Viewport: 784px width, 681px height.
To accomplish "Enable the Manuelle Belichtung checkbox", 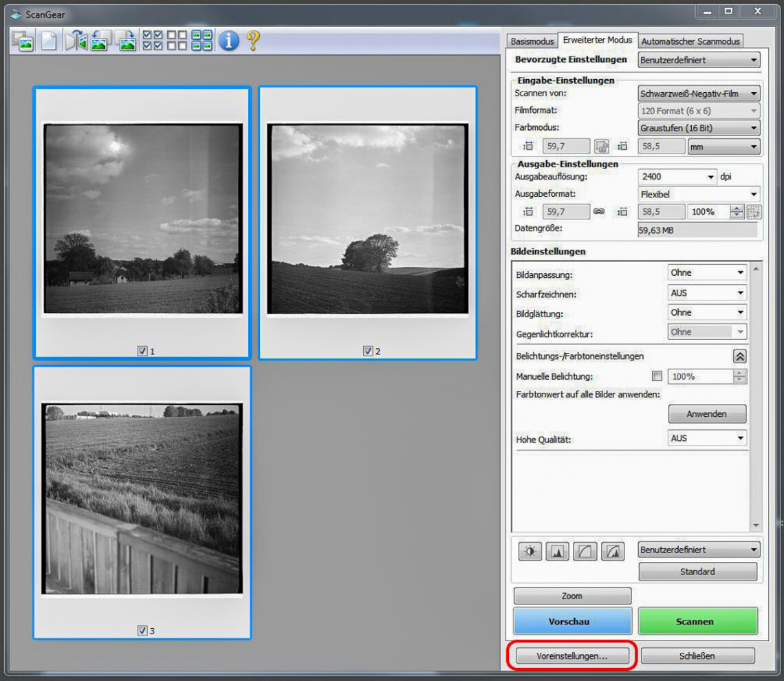I will pyautogui.click(x=657, y=376).
